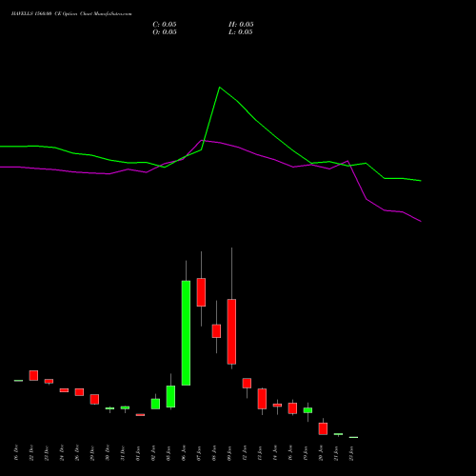Click the '09 Jan' date axis label

click(229, 453)
